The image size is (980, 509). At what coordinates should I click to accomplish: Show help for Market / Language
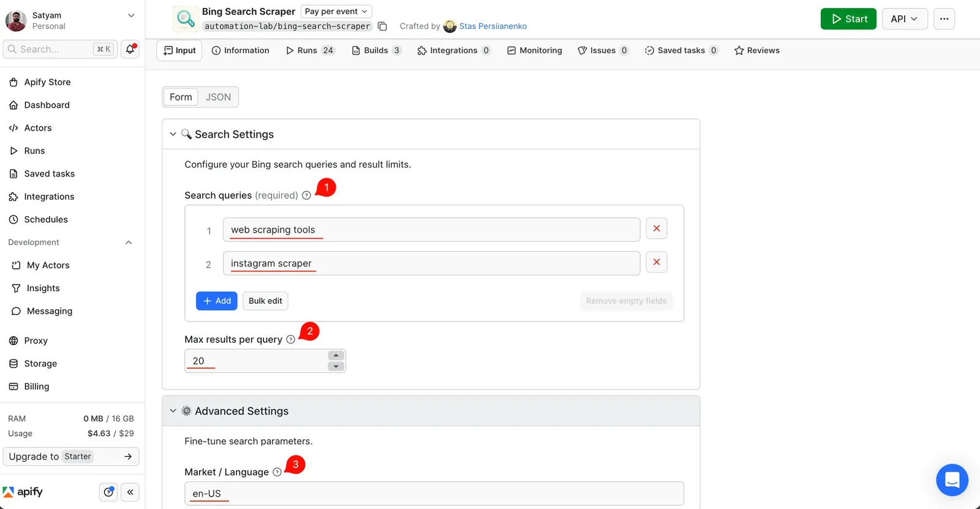pos(277,472)
